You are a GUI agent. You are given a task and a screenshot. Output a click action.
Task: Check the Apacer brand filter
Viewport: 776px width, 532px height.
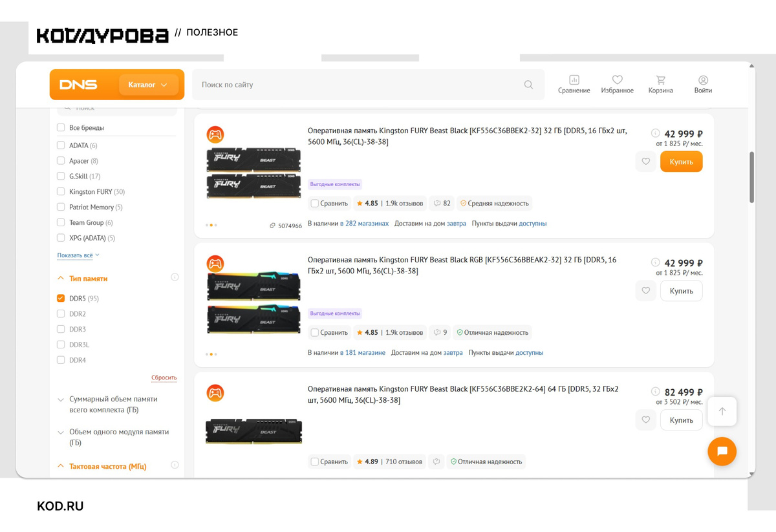(x=61, y=161)
